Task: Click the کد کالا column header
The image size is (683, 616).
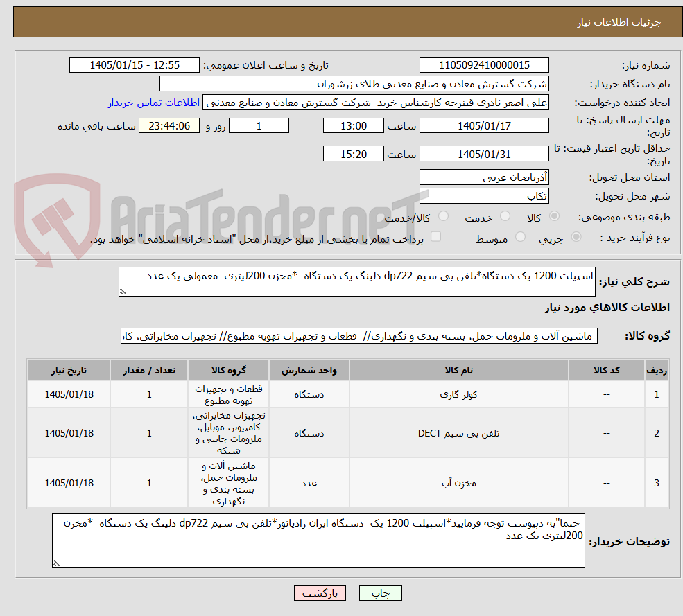Action: click(x=606, y=370)
